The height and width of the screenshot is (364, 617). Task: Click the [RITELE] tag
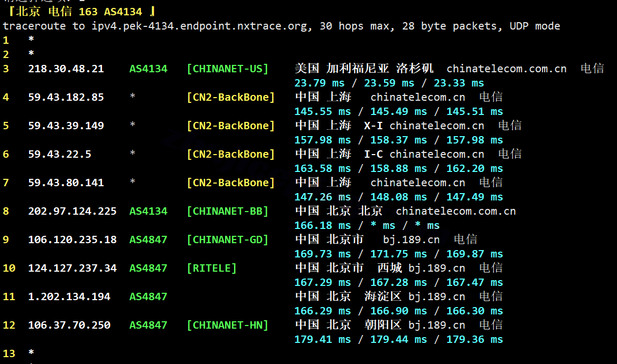[x=212, y=268]
